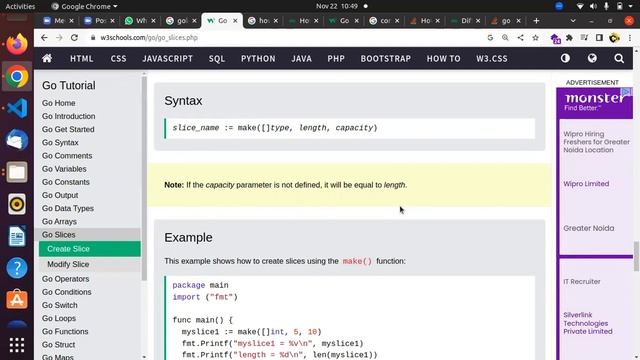Screen dimensions: 640x360
Task: Open the HOW TO menu item
Action: [444, 58]
